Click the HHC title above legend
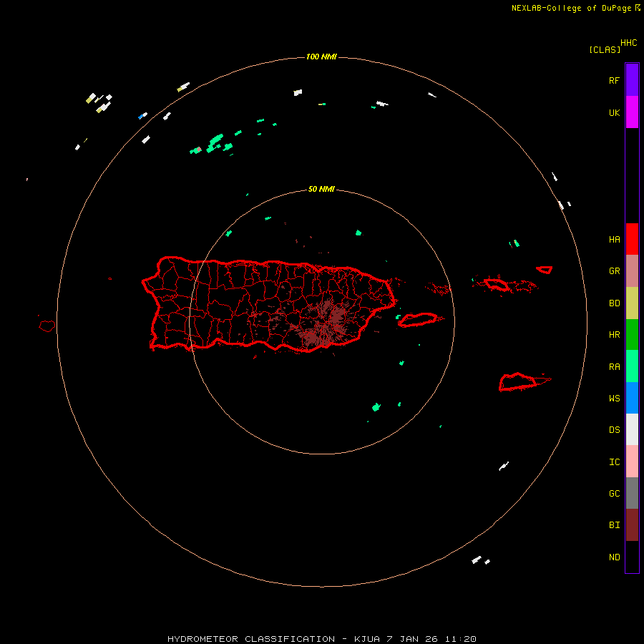Image resolution: width=644 pixels, height=644 pixels. pyautogui.click(x=629, y=43)
